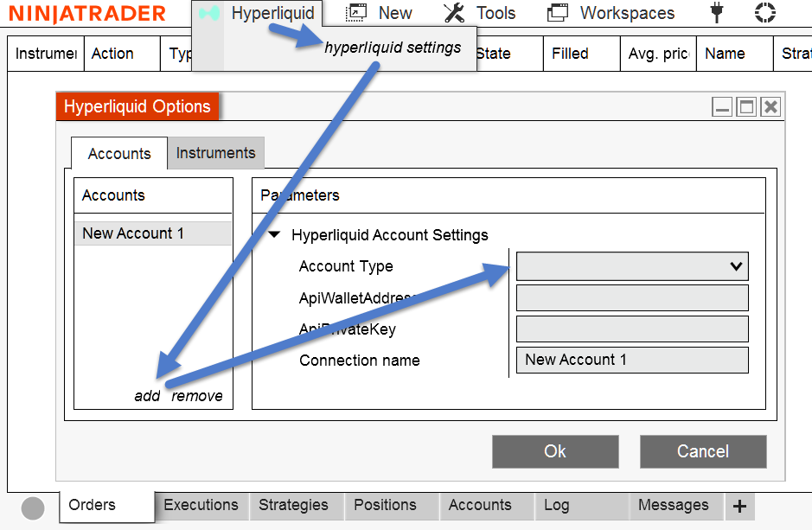This screenshot has width=812, height=530.
Task: Maximize the Hyperliquid Options dialog
Action: click(x=746, y=106)
